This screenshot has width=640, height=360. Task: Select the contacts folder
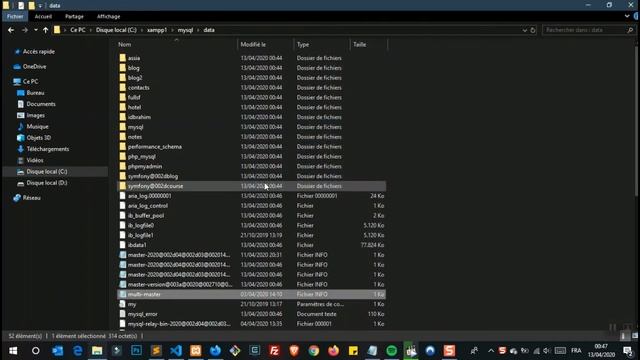(139, 87)
